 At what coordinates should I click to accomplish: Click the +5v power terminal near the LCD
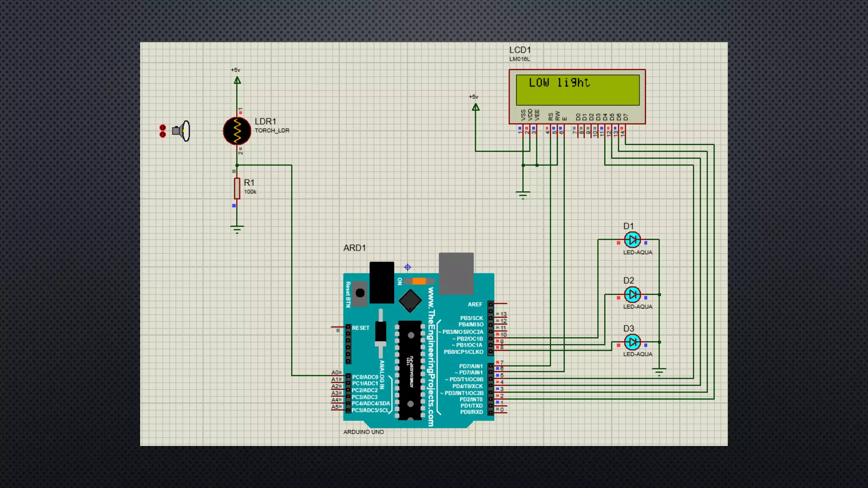476,107
